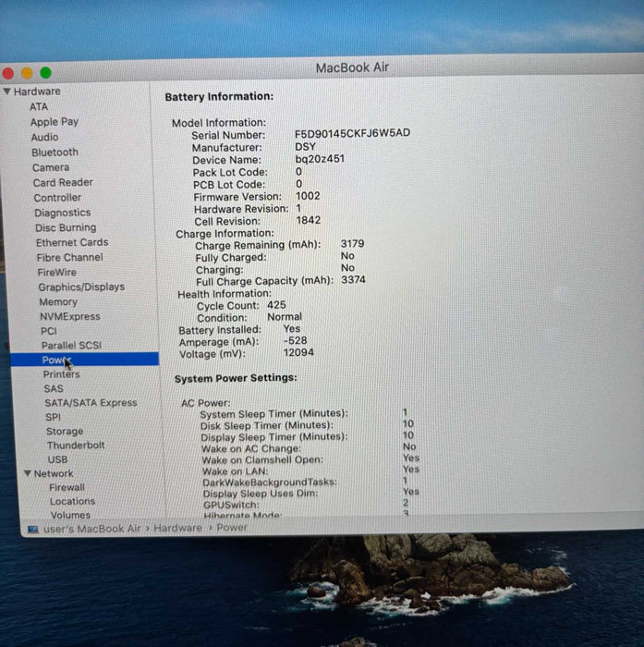Open the Storage entry

(x=65, y=432)
